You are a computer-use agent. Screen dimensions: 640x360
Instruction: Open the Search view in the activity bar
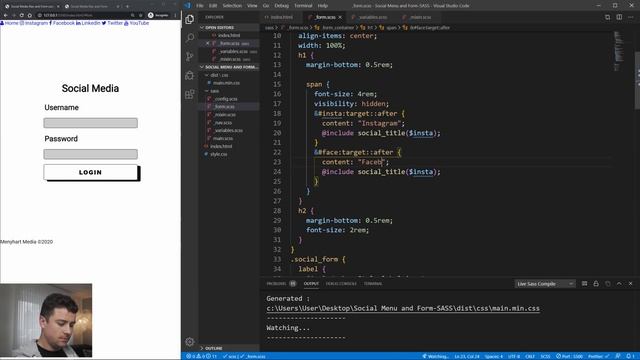click(189, 38)
